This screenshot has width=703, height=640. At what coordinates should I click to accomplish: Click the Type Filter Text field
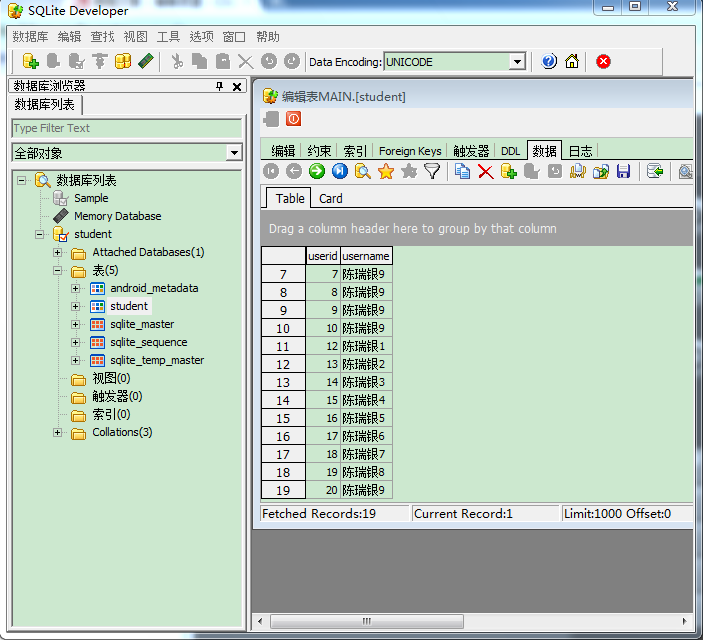126,128
